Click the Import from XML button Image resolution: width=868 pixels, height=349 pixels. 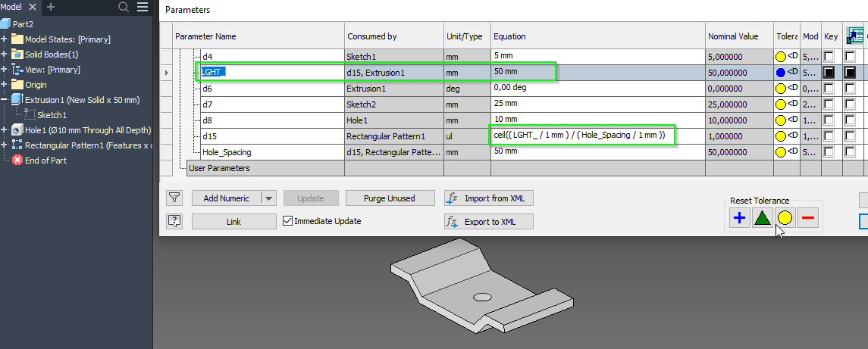point(489,198)
